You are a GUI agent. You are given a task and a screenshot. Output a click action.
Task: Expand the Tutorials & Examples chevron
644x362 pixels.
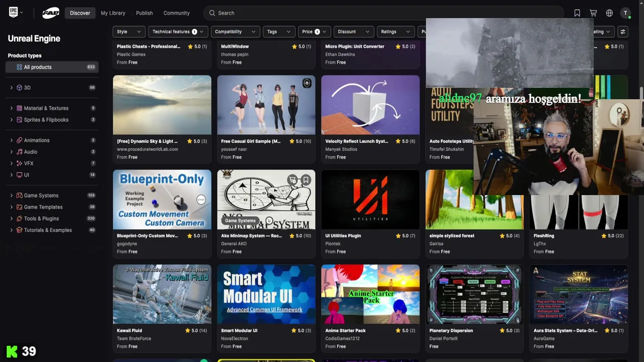pos(12,230)
